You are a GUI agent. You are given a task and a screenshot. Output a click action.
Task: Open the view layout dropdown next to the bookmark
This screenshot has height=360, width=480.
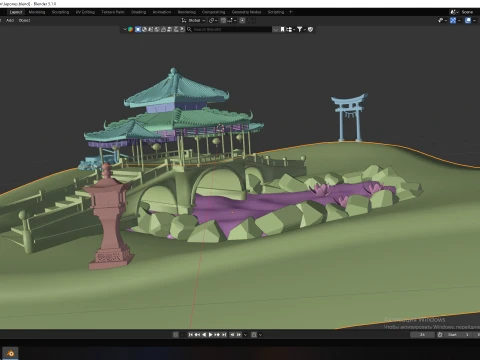pos(290,29)
